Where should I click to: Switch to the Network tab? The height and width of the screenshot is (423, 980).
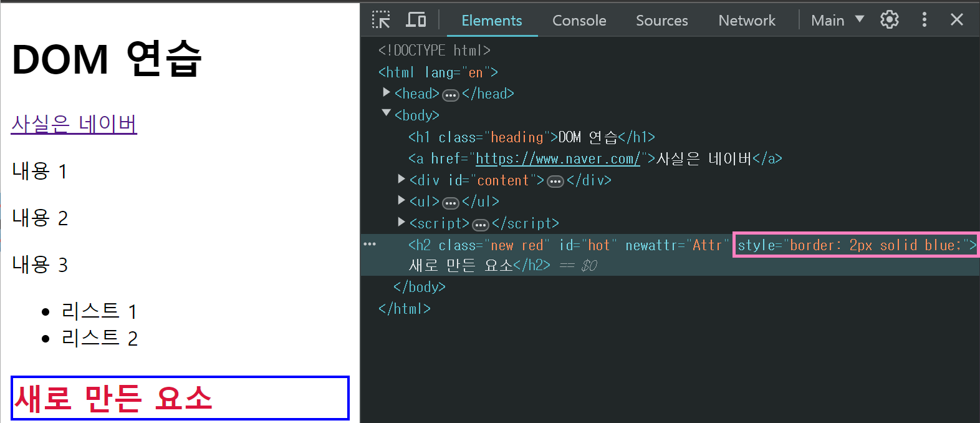click(x=747, y=20)
